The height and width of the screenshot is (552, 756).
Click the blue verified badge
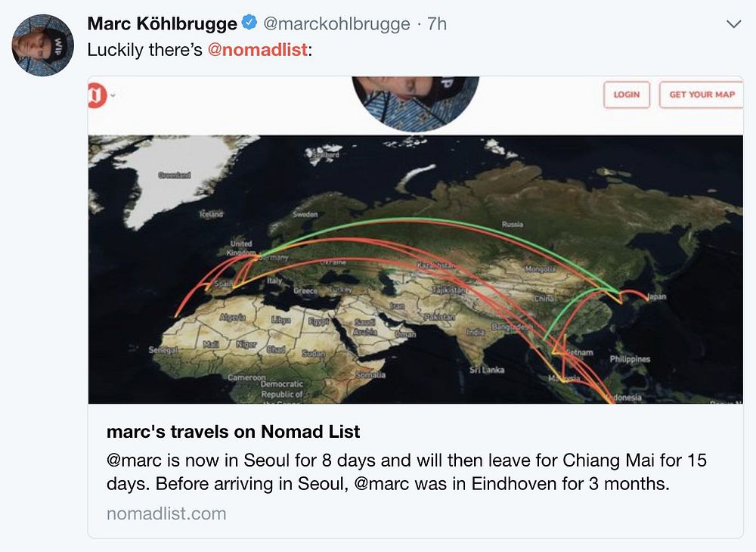point(249,23)
